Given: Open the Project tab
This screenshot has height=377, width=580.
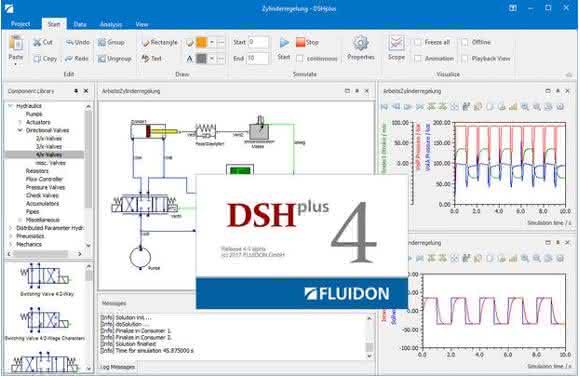Looking at the screenshot, I should pos(21,24).
